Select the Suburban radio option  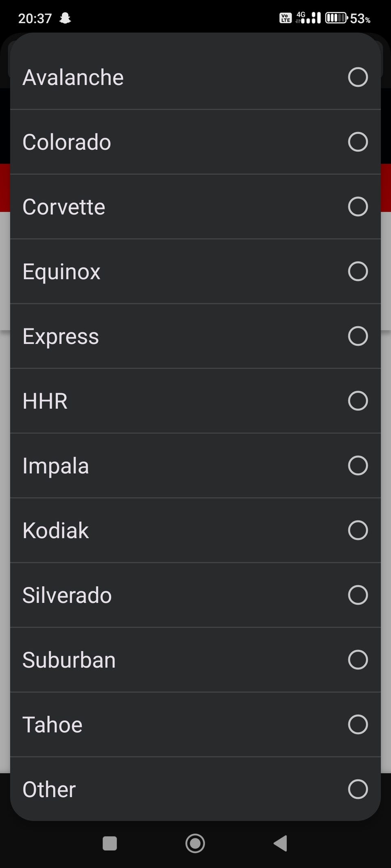pyautogui.click(x=358, y=660)
